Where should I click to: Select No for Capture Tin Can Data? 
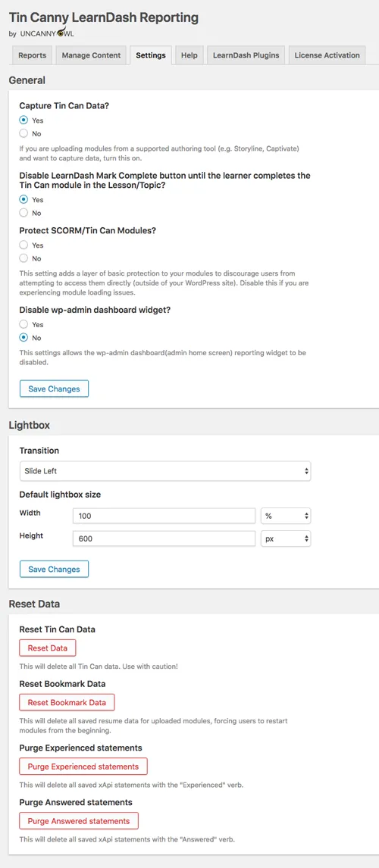[x=23, y=133]
